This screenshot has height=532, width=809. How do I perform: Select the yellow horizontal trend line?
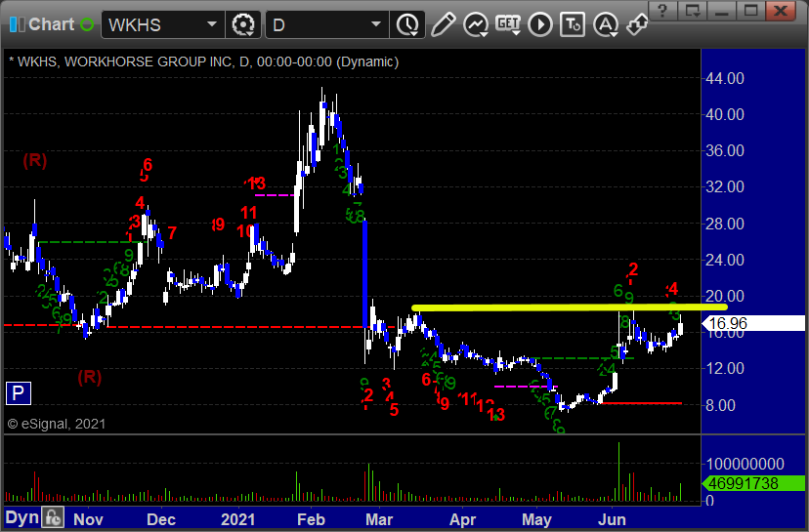570,307
